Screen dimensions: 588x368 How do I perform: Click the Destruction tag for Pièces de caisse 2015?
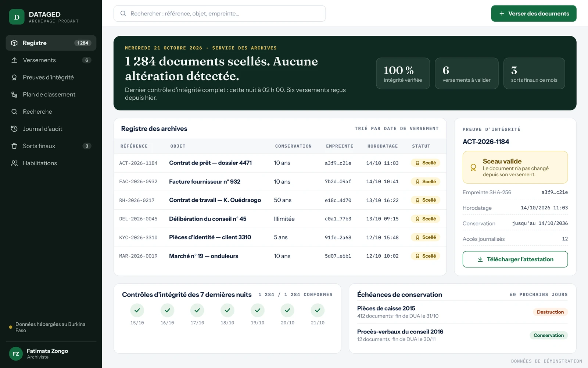550,312
